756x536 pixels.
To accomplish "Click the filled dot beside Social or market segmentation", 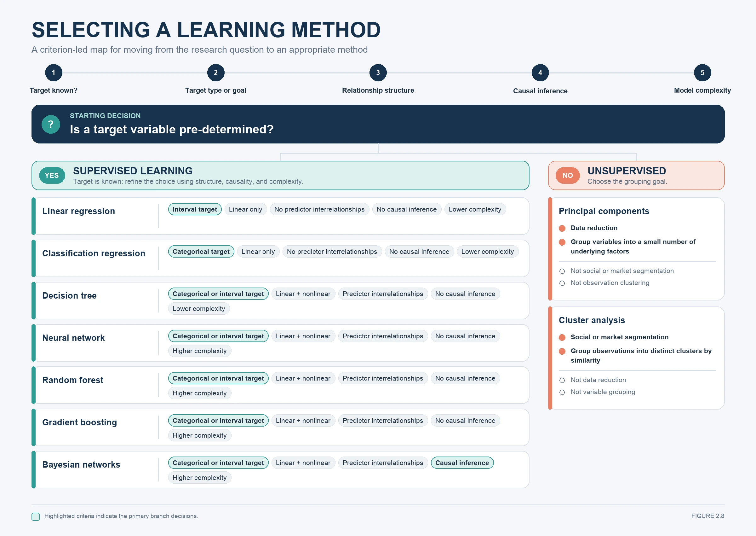I will [562, 337].
